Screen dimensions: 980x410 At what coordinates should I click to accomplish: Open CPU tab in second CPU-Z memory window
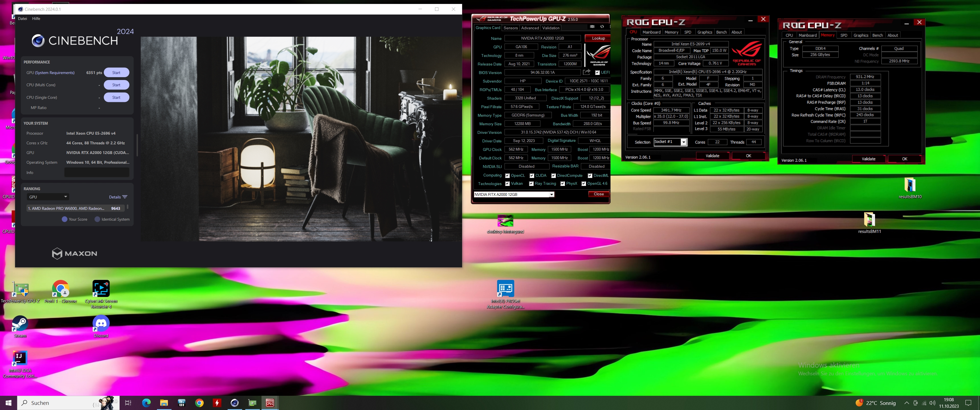pos(789,35)
